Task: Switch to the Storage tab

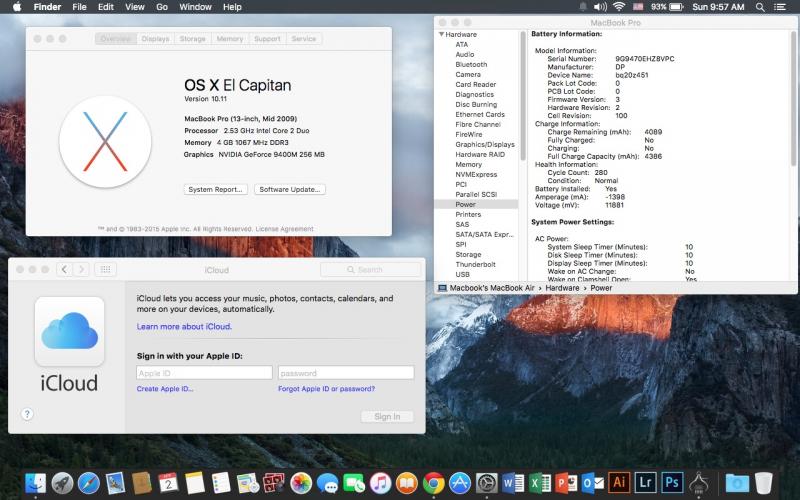Action: pyautogui.click(x=192, y=39)
